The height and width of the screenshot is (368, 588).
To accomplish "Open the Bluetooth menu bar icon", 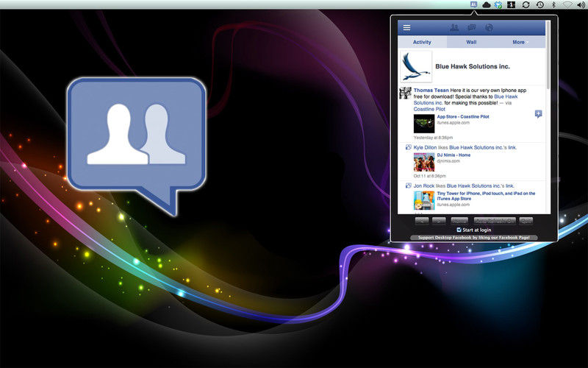I will (x=553, y=5).
